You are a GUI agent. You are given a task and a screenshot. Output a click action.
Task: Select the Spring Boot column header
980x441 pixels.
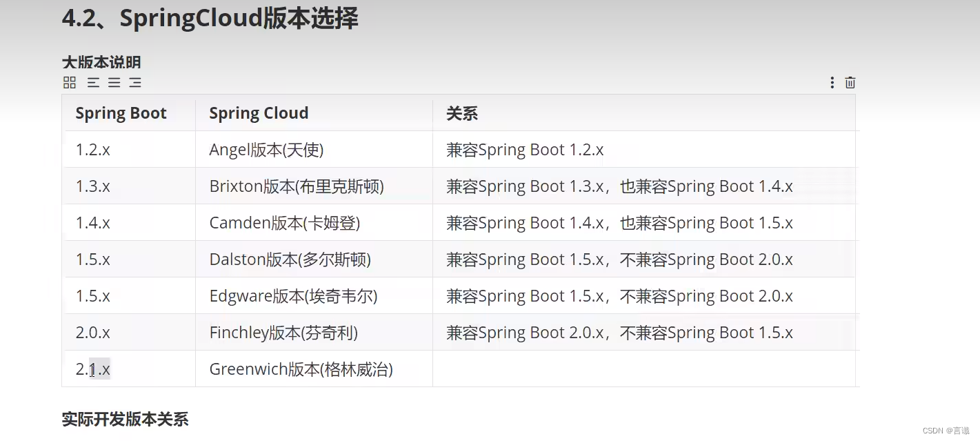[121, 112]
